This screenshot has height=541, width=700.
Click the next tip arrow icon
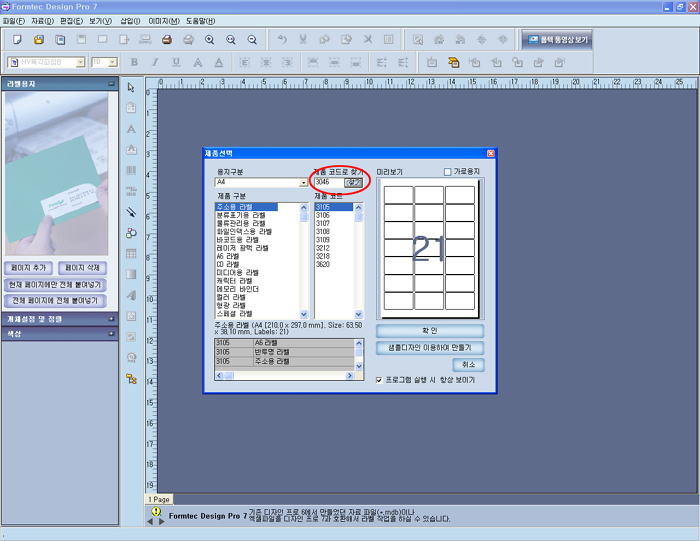tap(162, 521)
